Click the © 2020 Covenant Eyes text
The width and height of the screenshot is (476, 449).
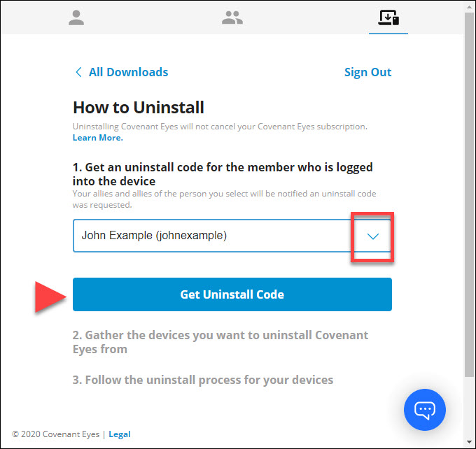click(x=55, y=434)
